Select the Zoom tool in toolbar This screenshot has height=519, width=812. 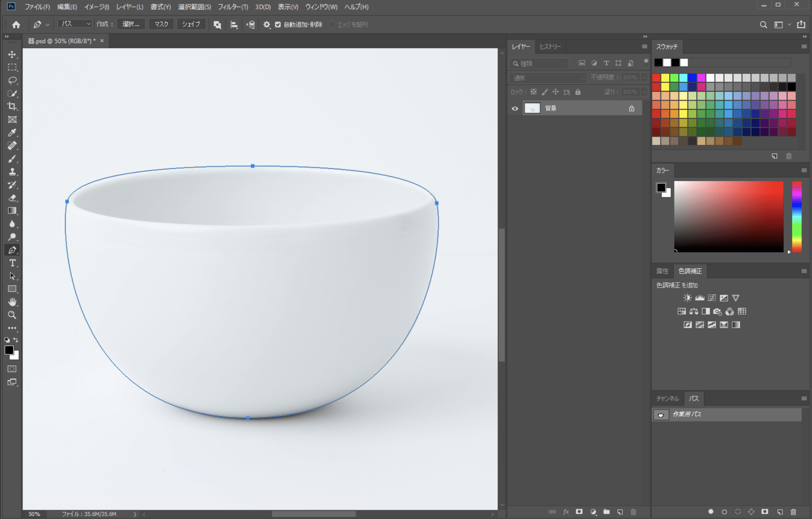(12, 315)
